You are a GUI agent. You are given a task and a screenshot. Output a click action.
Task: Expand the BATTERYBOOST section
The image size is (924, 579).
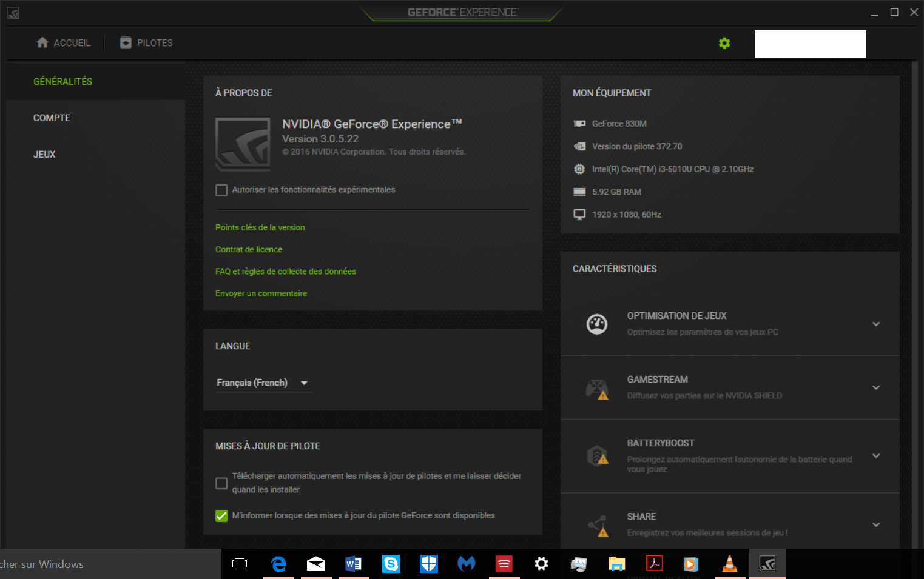876,455
